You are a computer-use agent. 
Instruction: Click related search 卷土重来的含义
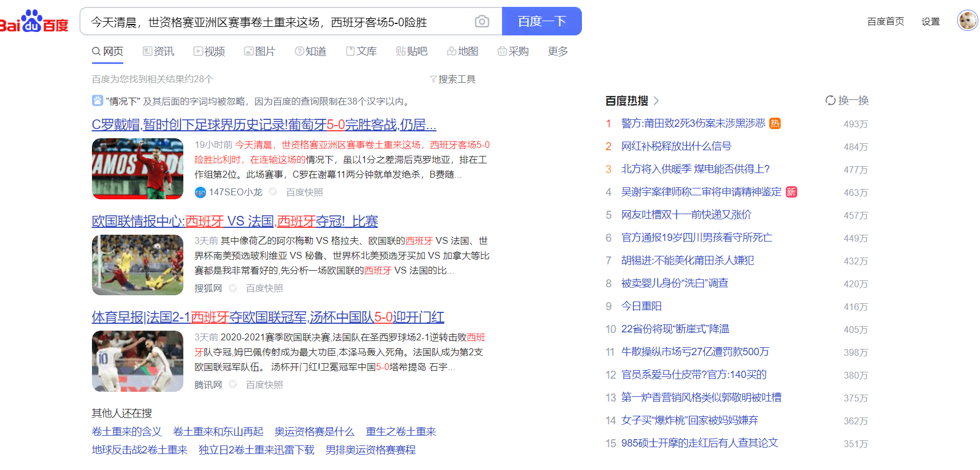click(x=127, y=432)
